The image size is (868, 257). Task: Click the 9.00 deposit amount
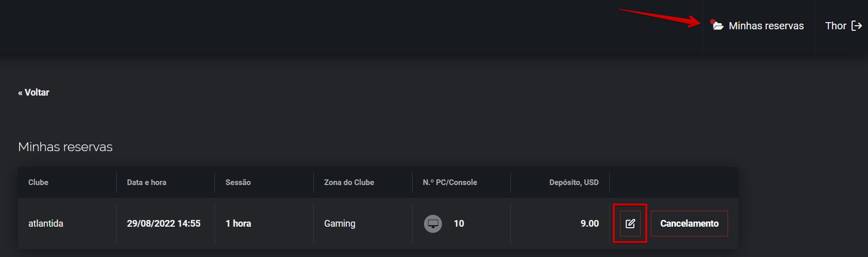590,224
